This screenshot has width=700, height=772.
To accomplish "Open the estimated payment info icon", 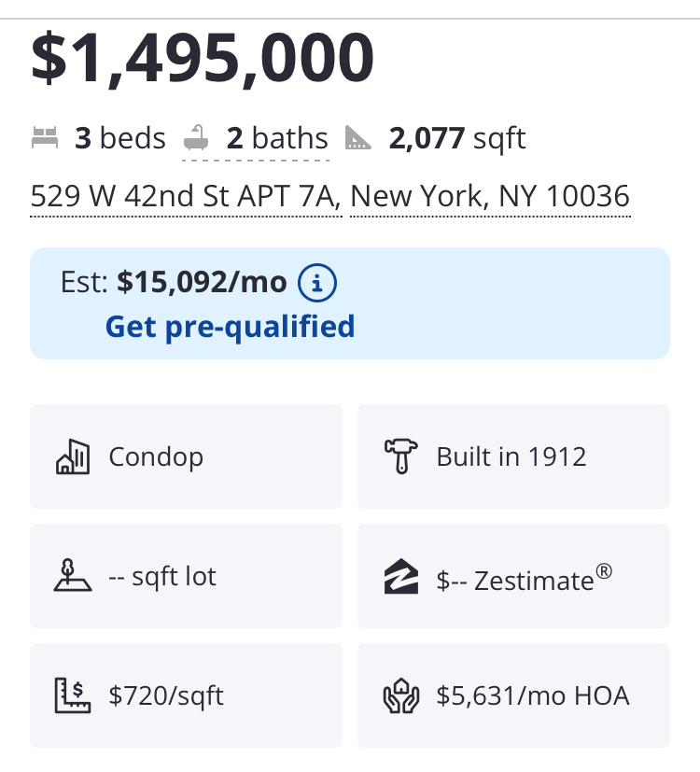I will pyautogui.click(x=316, y=283).
